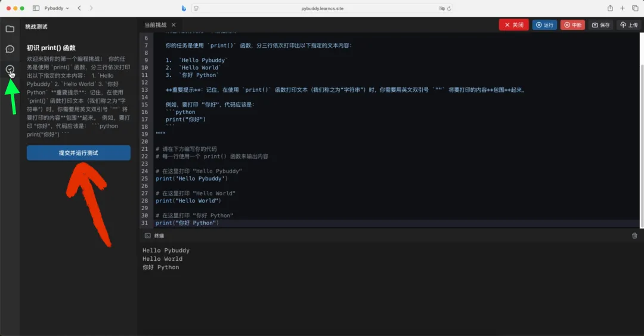Click the Safari sidebar toggle icon
The width and height of the screenshot is (644, 336).
[x=36, y=8]
